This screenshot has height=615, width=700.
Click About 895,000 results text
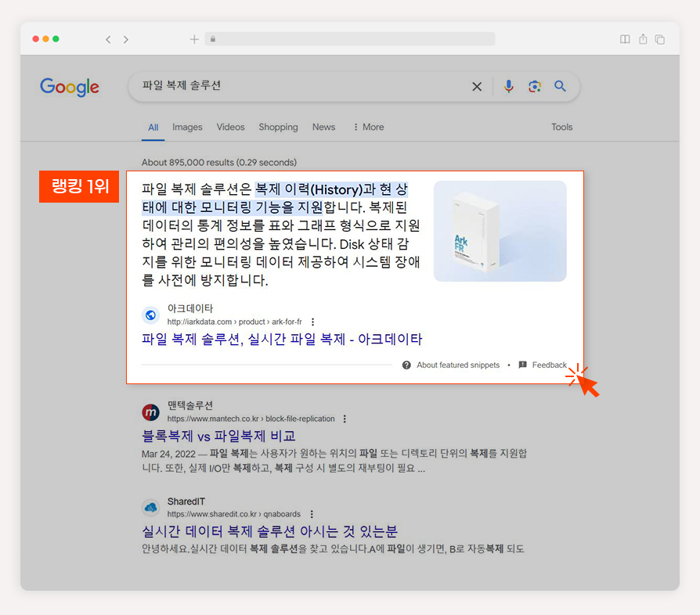click(218, 162)
